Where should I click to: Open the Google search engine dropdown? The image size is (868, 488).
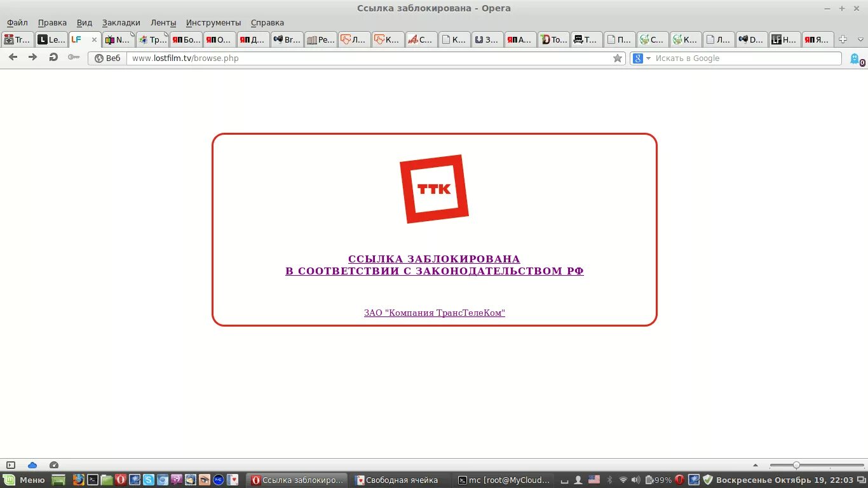(641, 58)
